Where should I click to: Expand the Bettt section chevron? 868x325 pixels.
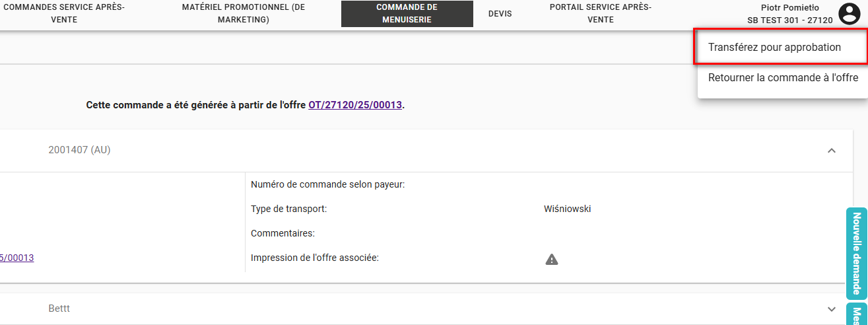click(832, 308)
